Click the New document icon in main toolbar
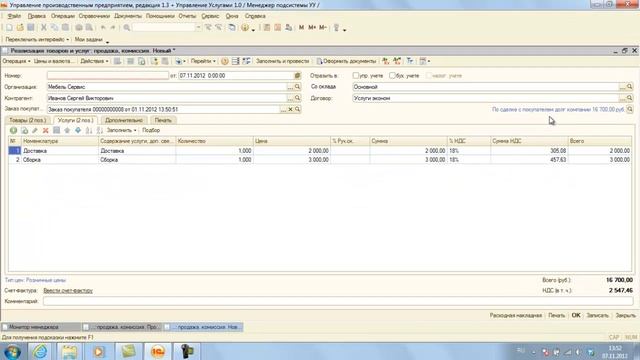The width and height of the screenshot is (640, 360). coord(9,28)
